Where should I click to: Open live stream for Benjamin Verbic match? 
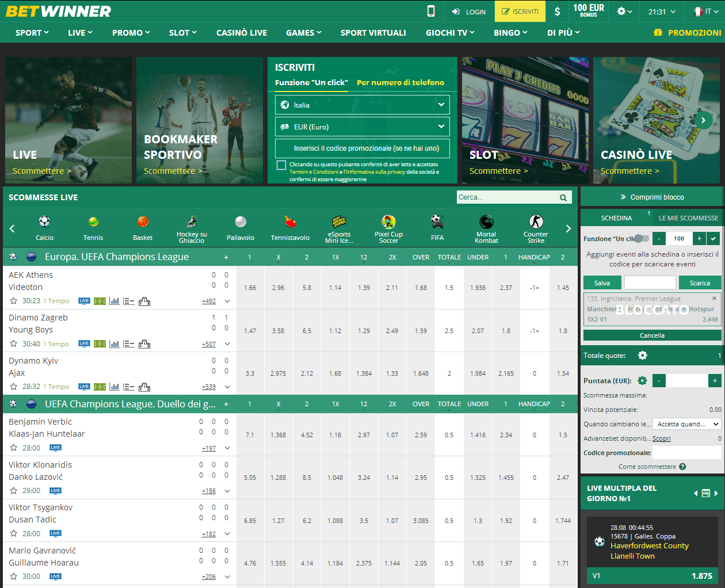(x=55, y=448)
